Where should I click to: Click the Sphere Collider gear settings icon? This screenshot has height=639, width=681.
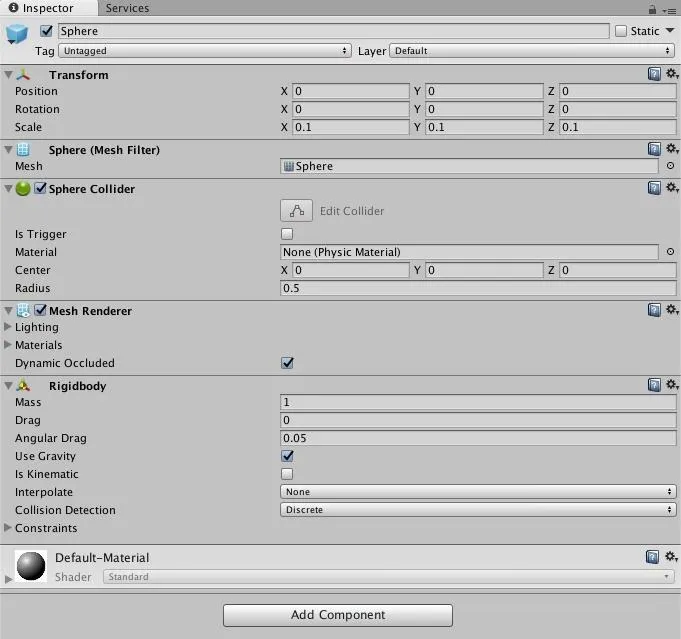point(672,187)
